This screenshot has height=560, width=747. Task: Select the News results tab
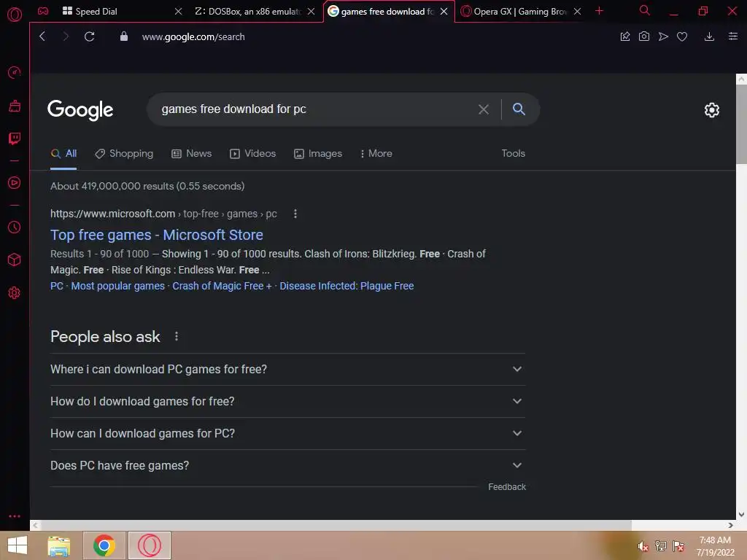(192, 153)
